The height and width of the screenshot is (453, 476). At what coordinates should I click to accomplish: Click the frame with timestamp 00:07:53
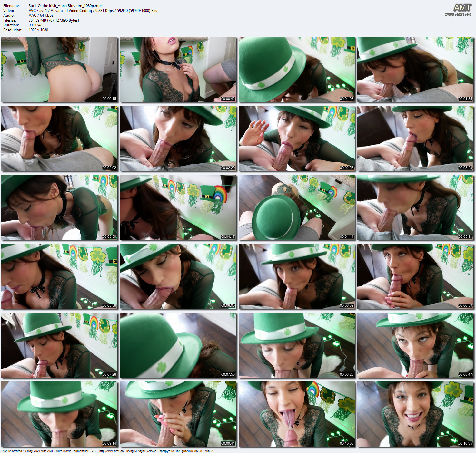tap(178, 345)
